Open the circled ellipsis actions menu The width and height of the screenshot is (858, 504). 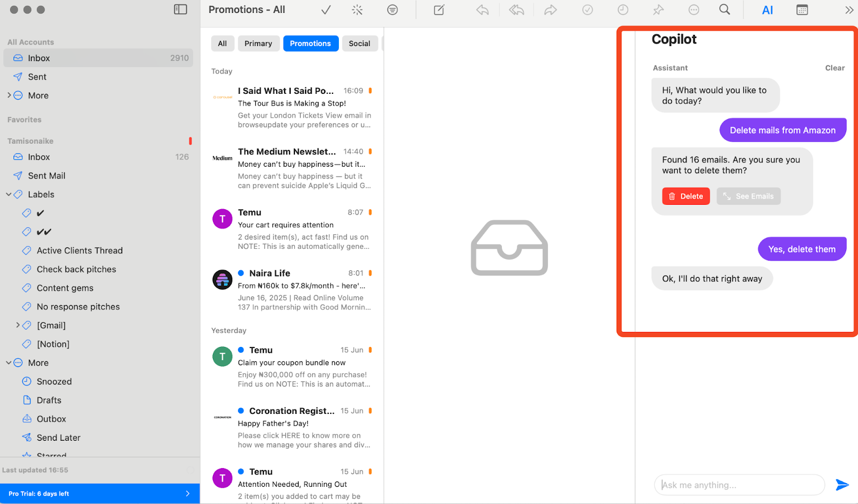694,10
